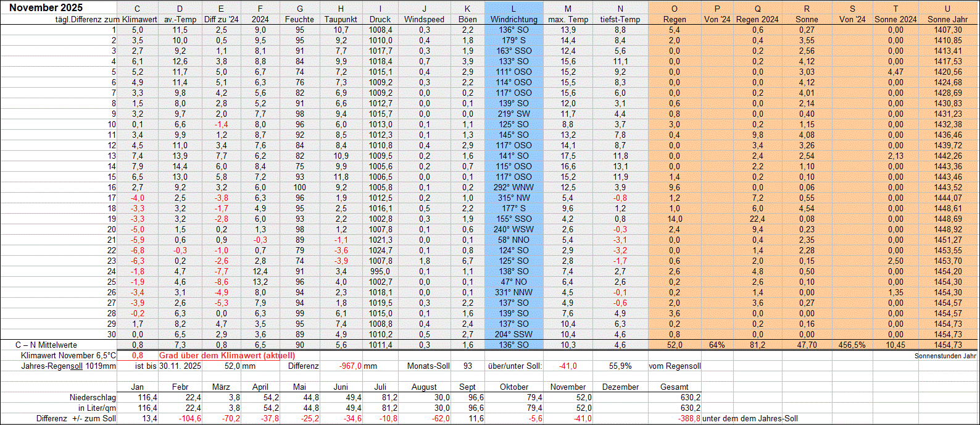Select the Niederschlag row label
The image size is (980, 425).
pyautogui.click(x=92, y=397)
